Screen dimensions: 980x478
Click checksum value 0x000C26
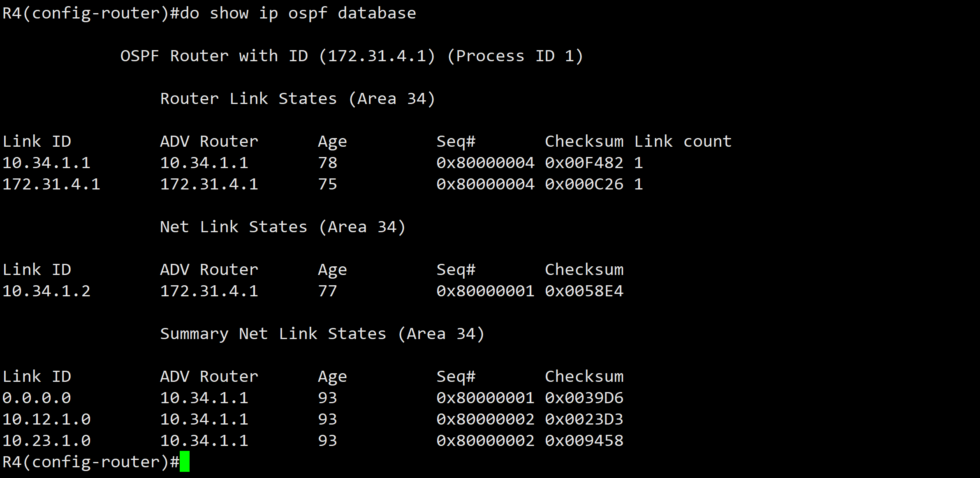(x=584, y=184)
